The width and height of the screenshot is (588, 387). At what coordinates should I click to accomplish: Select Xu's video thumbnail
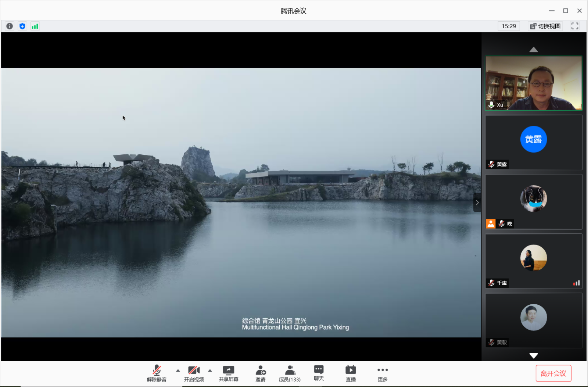[533, 83]
